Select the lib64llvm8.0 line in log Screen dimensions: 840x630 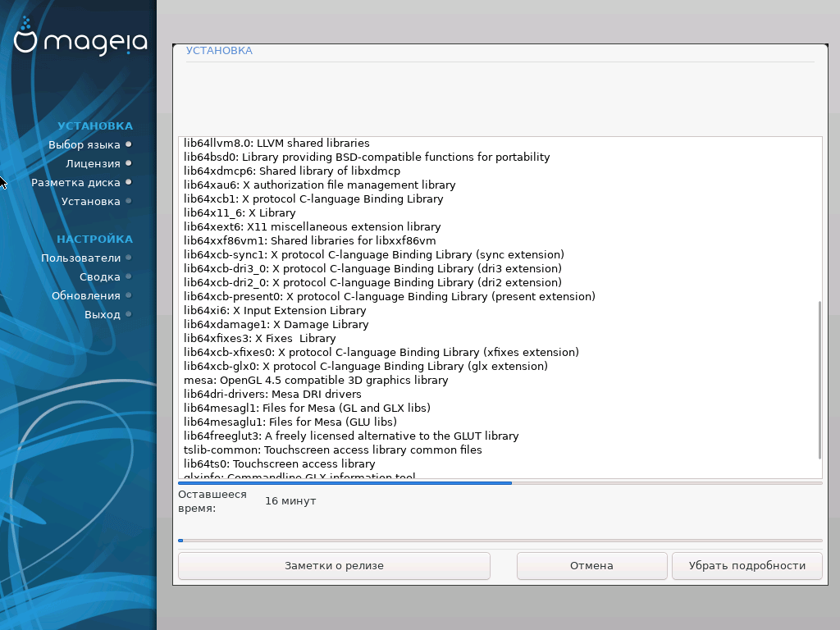click(276, 143)
